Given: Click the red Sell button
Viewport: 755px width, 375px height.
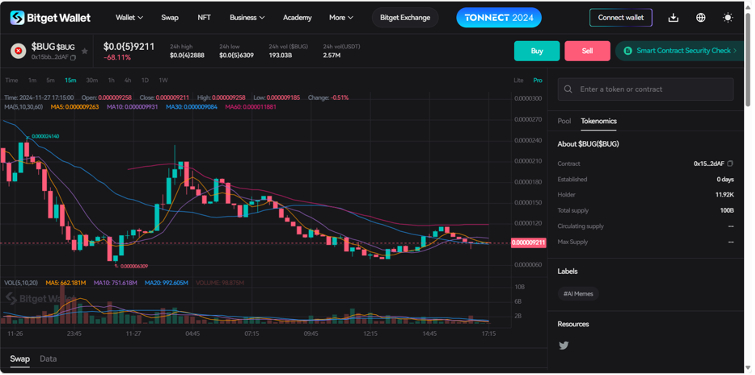Looking at the screenshot, I should [x=587, y=51].
